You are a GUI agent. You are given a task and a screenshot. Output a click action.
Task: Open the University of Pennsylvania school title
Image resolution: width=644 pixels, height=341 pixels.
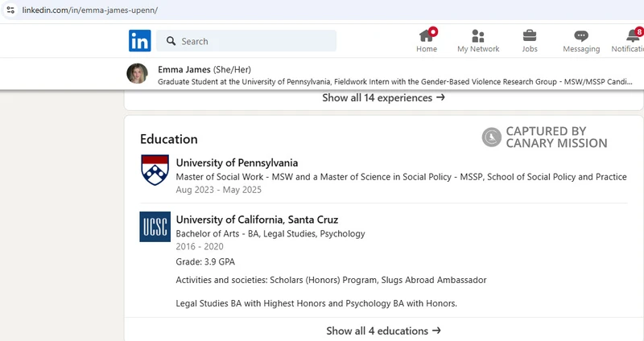237,162
